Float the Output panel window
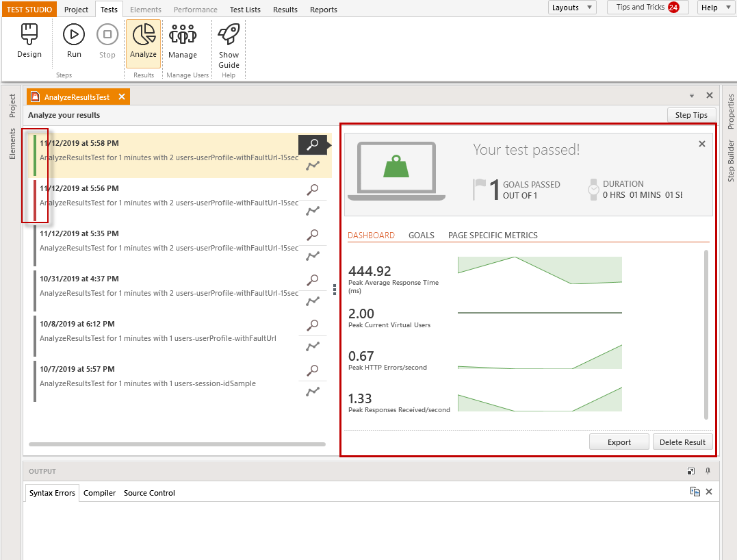737x560 pixels. [x=691, y=471]
